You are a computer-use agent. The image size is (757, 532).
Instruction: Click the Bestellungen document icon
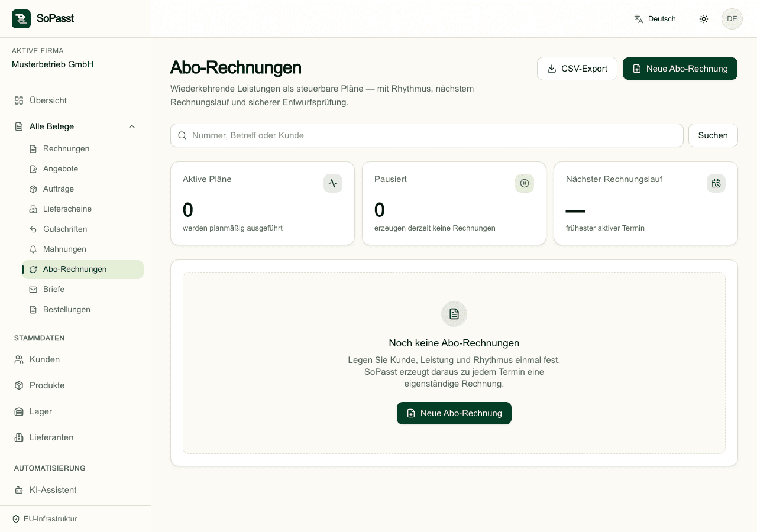point(33,309)
